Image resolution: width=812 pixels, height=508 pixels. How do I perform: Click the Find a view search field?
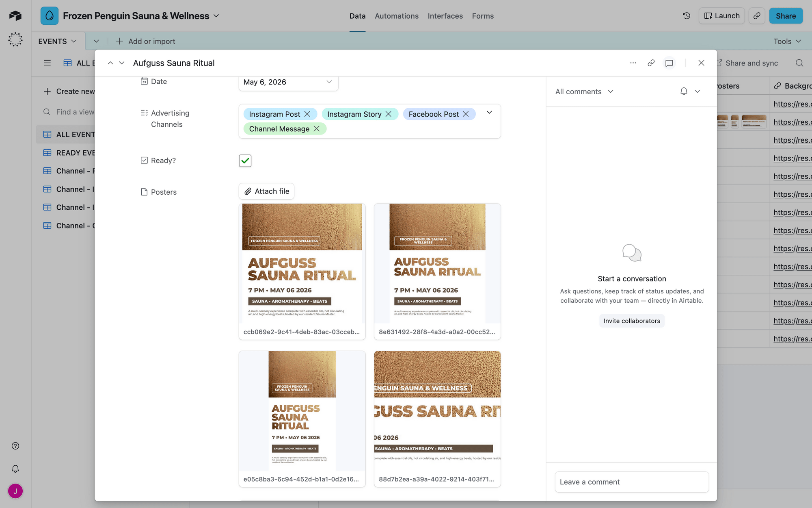click(x=69, y=112)
